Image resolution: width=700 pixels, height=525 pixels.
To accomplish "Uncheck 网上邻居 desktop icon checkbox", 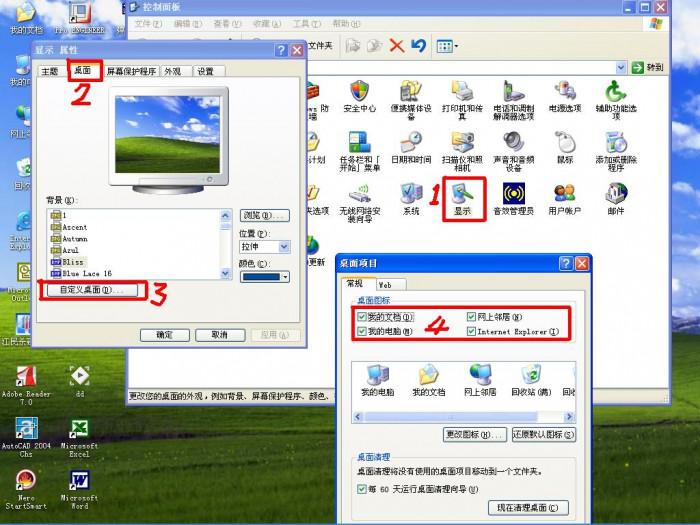I will click(x=471, y=317).
